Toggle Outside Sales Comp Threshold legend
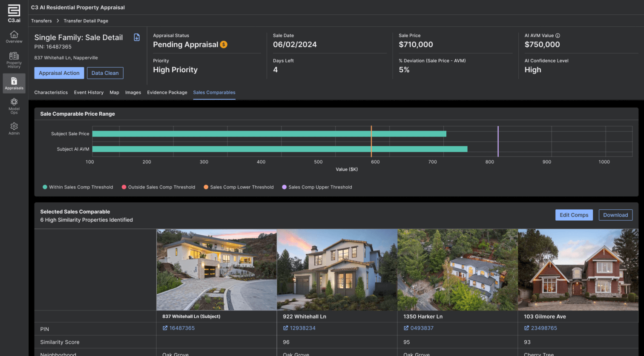This screenshot has height=356, width=644. (x=158, y=187)
